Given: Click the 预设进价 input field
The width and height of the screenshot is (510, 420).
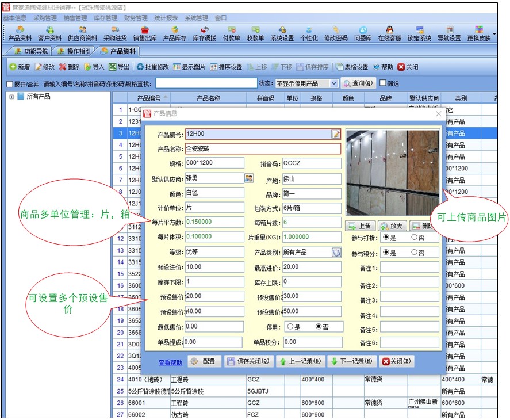Looking at the screenshot, I should [x=214, y=267].
